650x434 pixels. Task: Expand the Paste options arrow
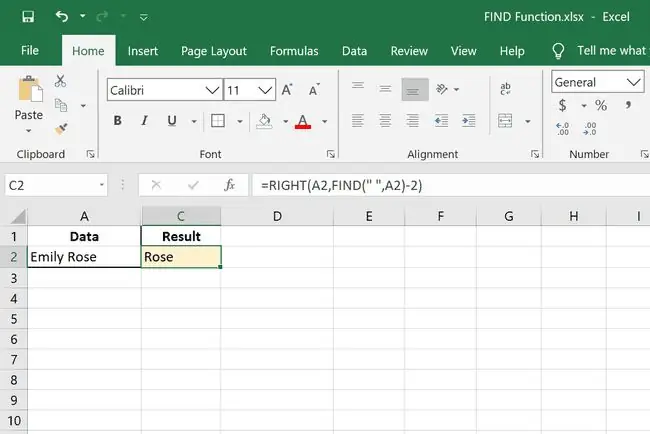(28, 131)
